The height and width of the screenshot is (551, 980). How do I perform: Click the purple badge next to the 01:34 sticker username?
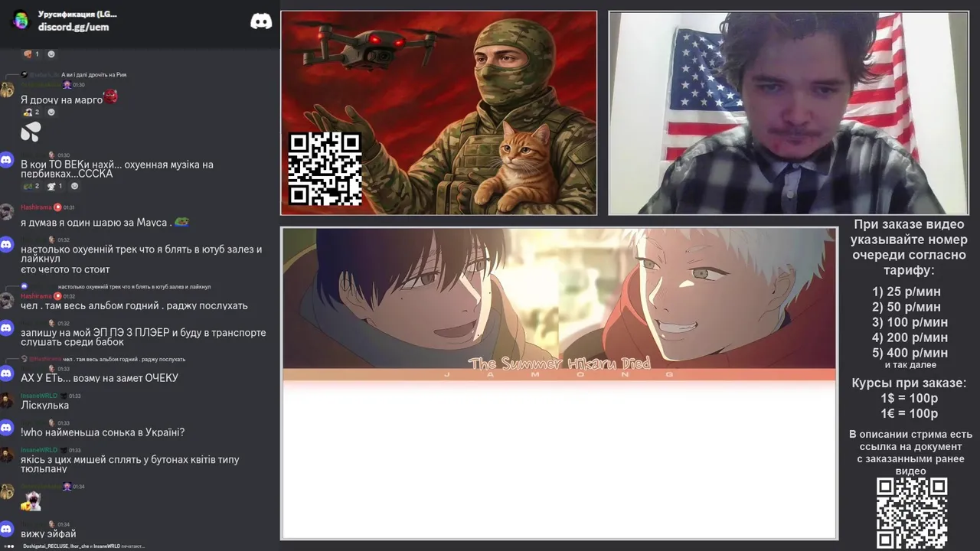[x=67, y=486]
